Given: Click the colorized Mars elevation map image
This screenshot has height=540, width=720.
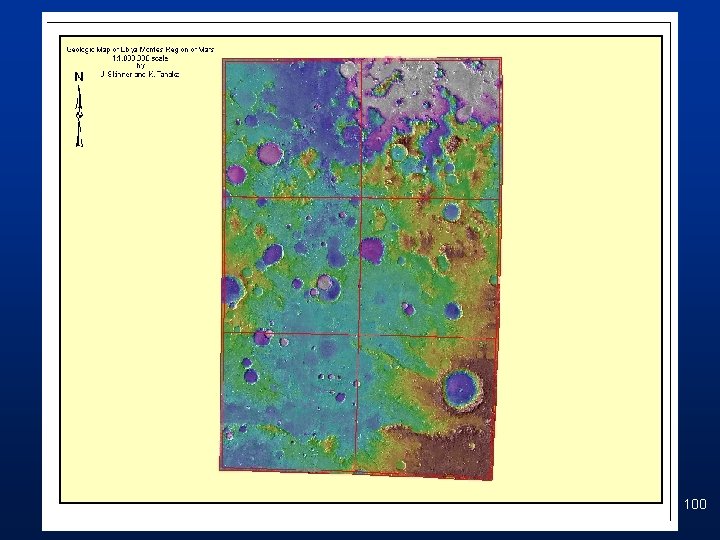Looking at the screenshot, I should point(360,269).
